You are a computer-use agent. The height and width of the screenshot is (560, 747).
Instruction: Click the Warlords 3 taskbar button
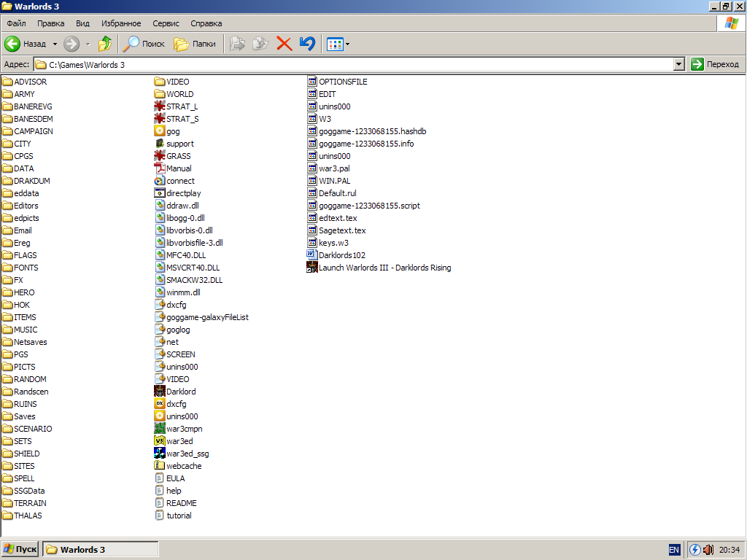pos(101,549)
